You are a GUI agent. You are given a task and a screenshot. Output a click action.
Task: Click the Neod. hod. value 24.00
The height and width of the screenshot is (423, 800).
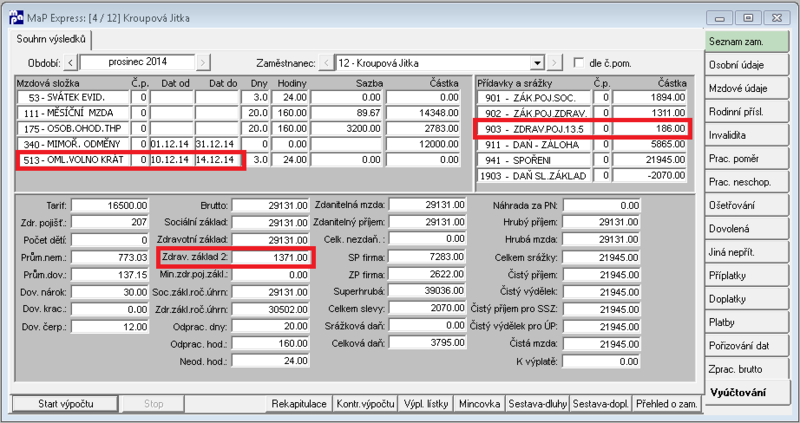[x=270, y=361]
